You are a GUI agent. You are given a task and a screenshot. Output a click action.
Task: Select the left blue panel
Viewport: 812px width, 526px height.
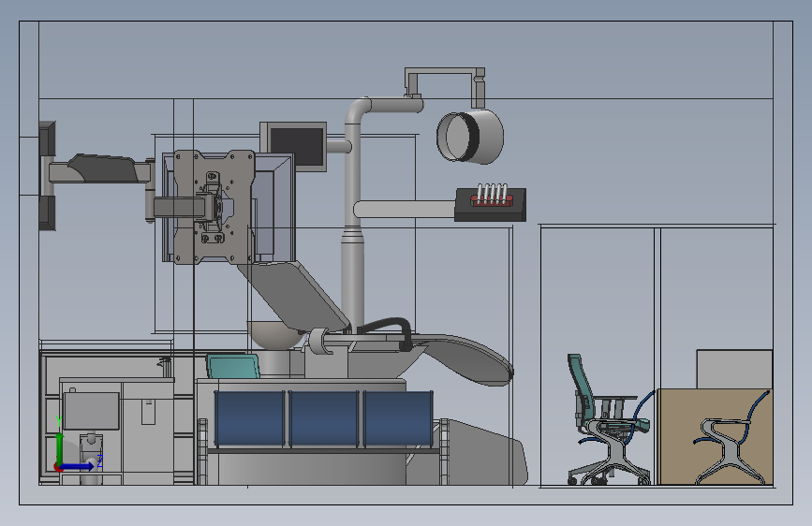click(250, 418)
